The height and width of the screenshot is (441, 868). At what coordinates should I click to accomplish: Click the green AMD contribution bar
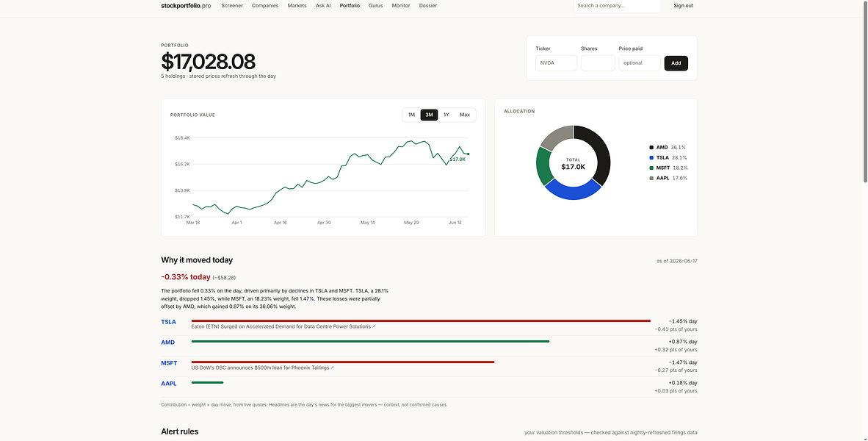370,341
